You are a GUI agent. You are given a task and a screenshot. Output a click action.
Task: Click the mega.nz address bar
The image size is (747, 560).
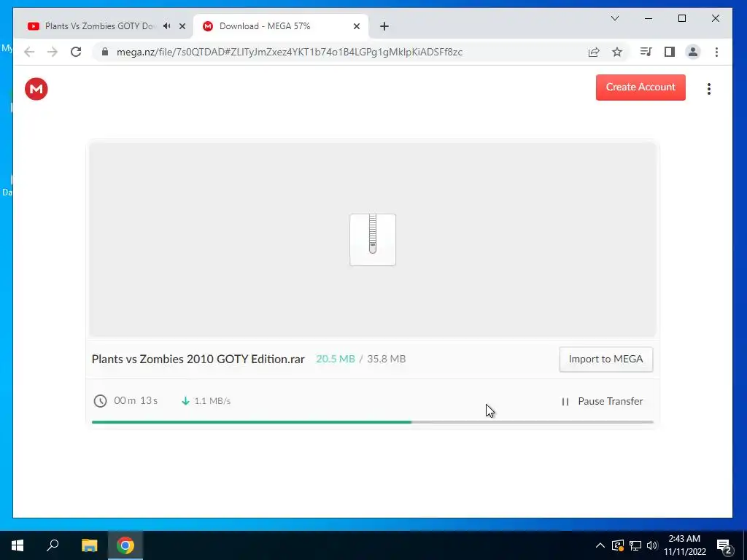tap(289, 52)
